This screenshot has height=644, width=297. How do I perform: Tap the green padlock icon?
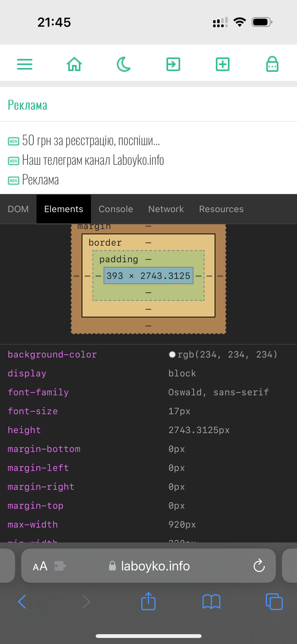pos(272,64)
